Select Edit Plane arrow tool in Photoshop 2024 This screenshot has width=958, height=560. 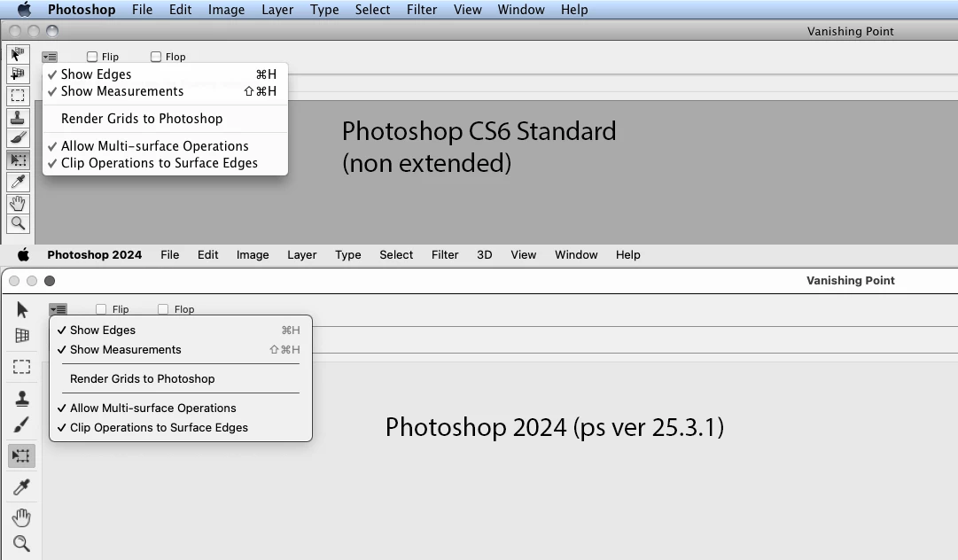point(22,309)
